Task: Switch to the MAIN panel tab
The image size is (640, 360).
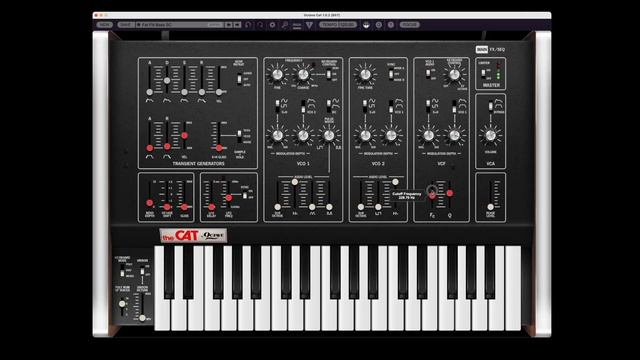Action: tap(482, 49)
